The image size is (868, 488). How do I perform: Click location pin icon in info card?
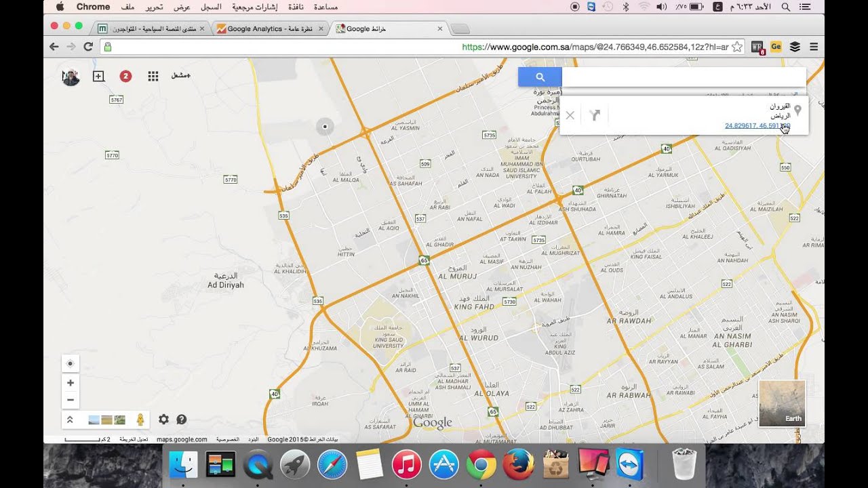click(x=797, y=110)
